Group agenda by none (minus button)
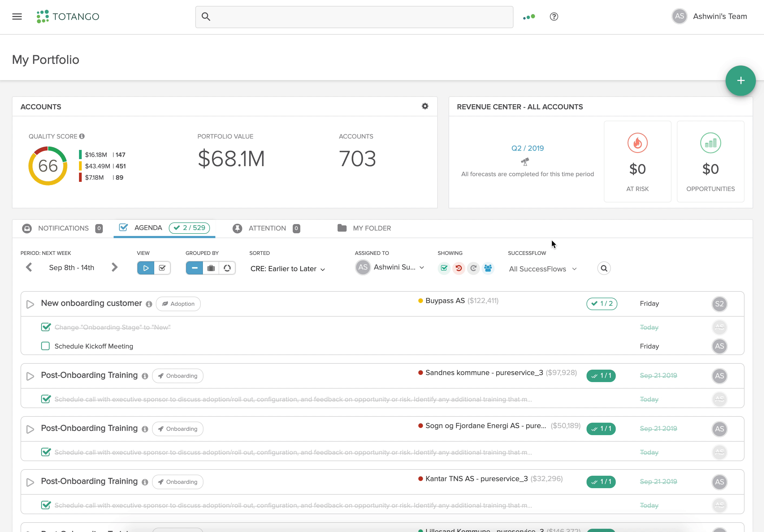The width and height of the screenshot is (764, 532). click(194, 268)
